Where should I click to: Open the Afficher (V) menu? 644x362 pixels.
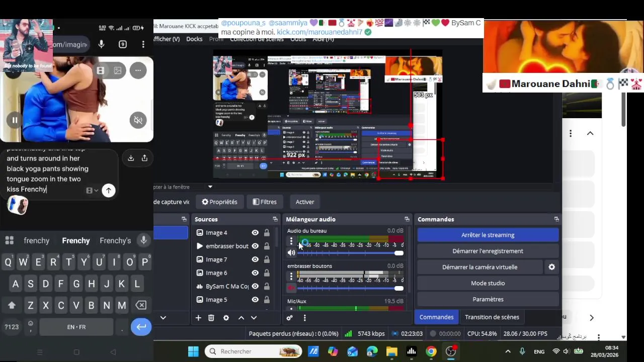click(167, 39)
